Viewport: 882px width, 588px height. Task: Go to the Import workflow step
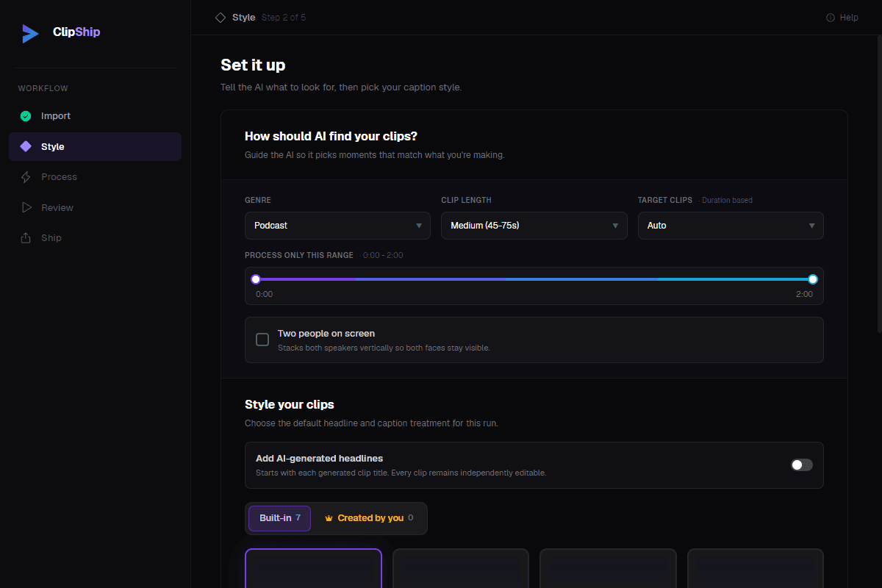click(x=95, y=116)
